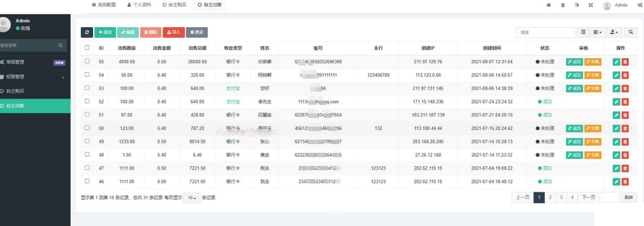This screenshot has width=644, height=226.
Task: Open the columns grid dropdown
Action: point(598,32)
